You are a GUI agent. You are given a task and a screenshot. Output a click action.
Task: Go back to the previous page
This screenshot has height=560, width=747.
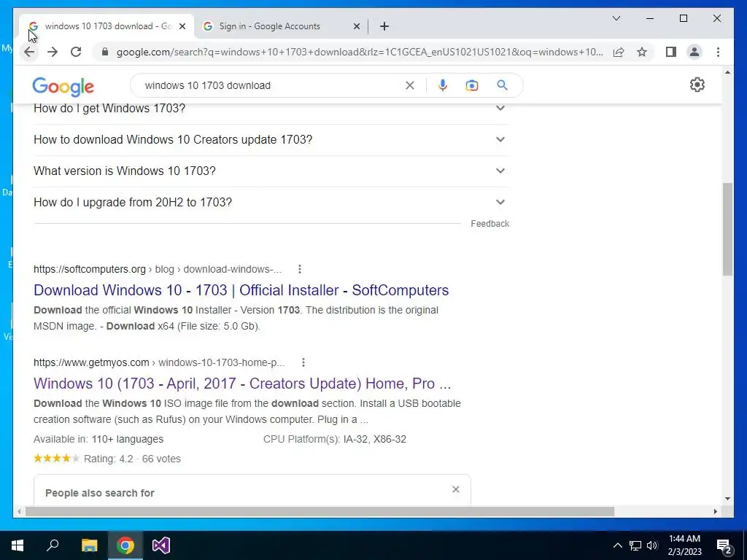(x=29, y=52)
